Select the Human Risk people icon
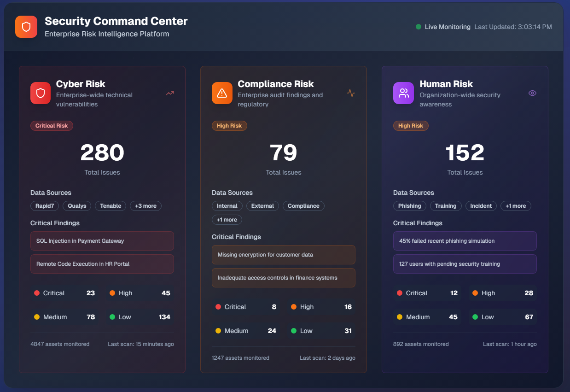This screenshot has height=392, width=570. click(x=403, y=93)
